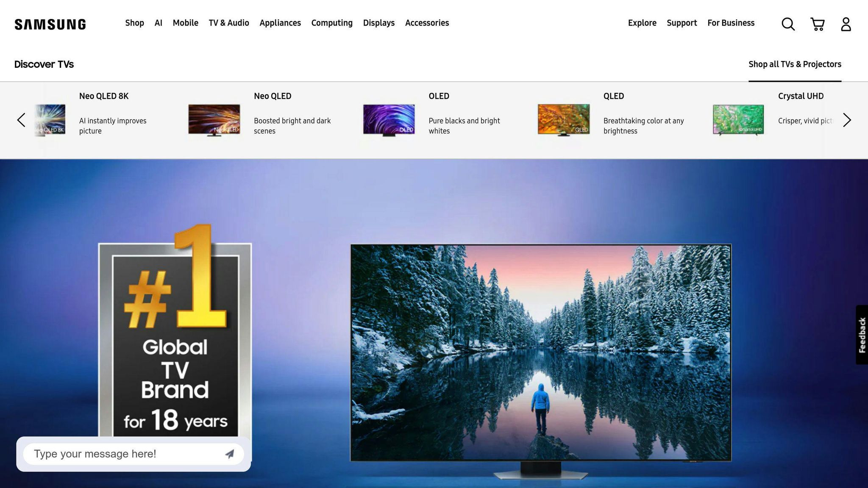868x488 pixels.
Task: Click the green Crystal UHD TV thumbnail
Action: (x=738, y=120)
